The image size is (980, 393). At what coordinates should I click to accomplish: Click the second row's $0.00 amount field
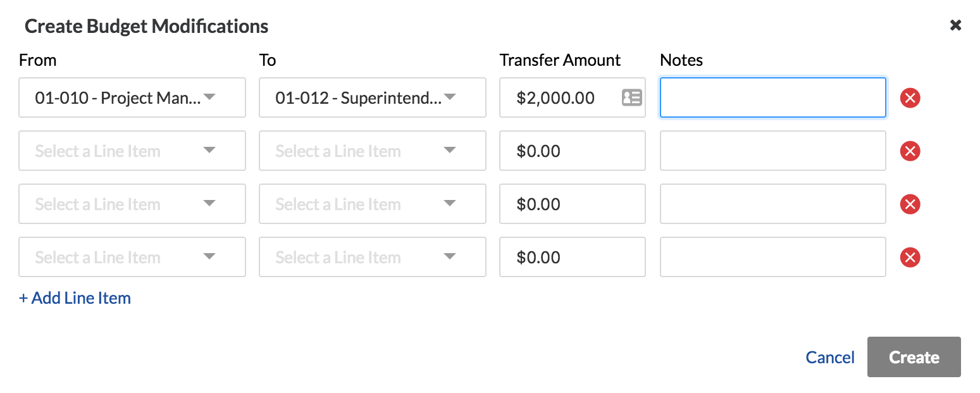pos(572,151)
